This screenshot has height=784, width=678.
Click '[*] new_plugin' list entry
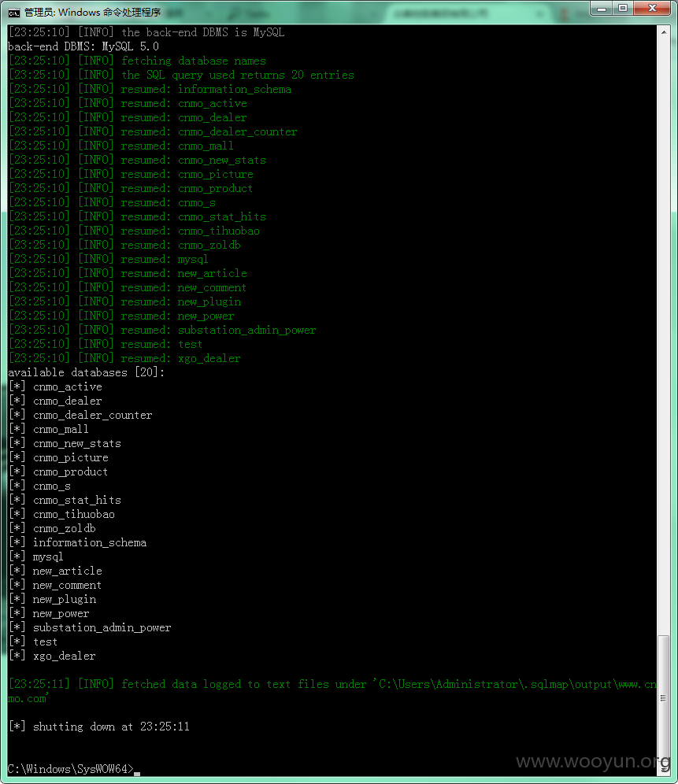point(53,599)
